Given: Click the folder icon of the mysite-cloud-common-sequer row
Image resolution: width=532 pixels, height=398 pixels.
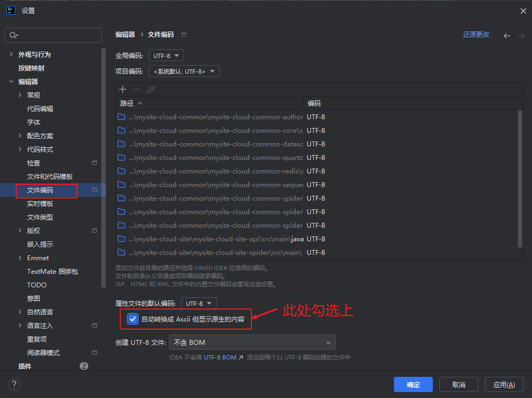Looking at the screenshot, I should click(x=121, y=185).
